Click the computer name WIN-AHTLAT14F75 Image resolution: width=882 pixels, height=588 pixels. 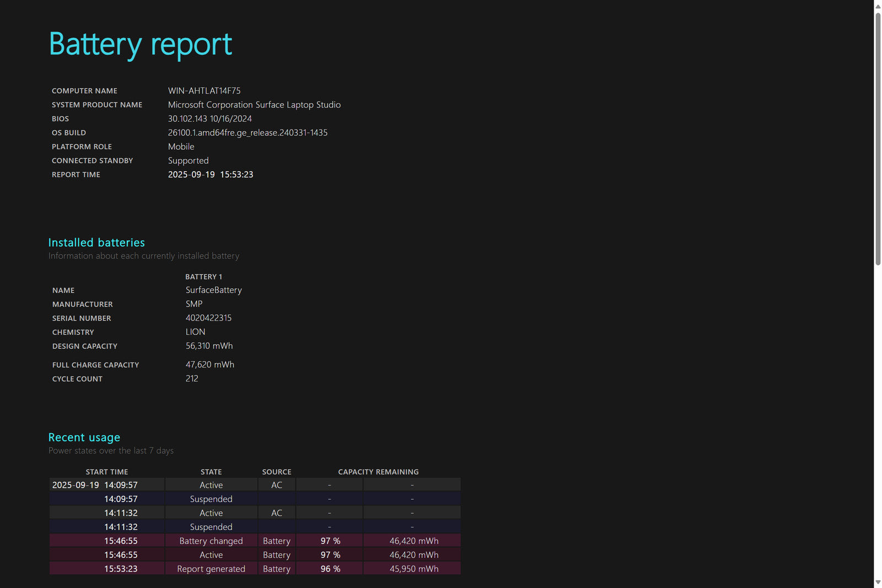pos(204,91)
